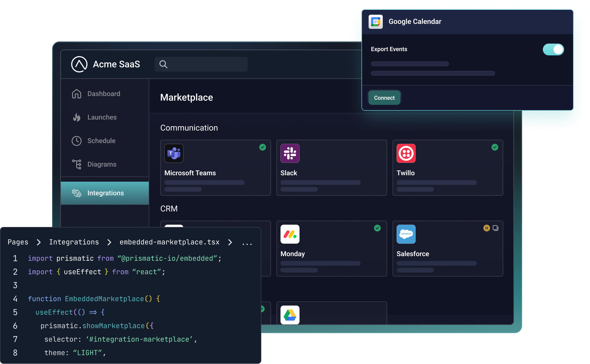This screenshot has width=590, height=364.
Task: Click the copy icon on the Salesforce card
Action: click(x=496, y=228)
